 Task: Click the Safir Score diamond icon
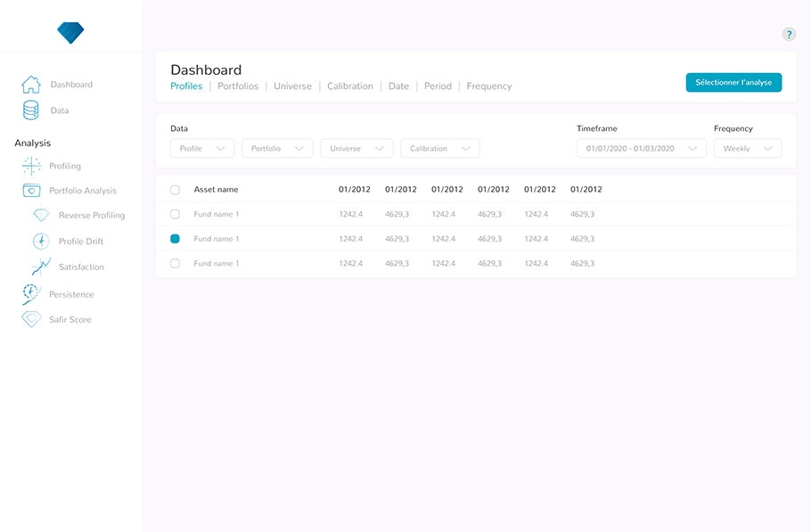[31, 319]
